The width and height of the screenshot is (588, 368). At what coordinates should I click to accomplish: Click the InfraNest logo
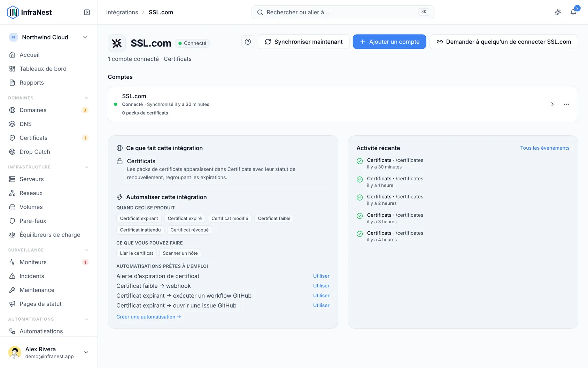click(x=29, y=12)
